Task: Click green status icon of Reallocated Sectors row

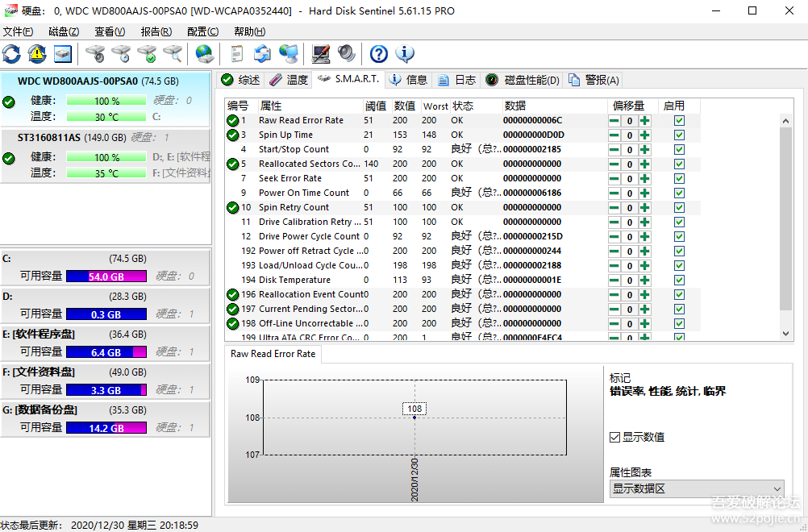Action: pyautogui.click(x=232, y=164)
